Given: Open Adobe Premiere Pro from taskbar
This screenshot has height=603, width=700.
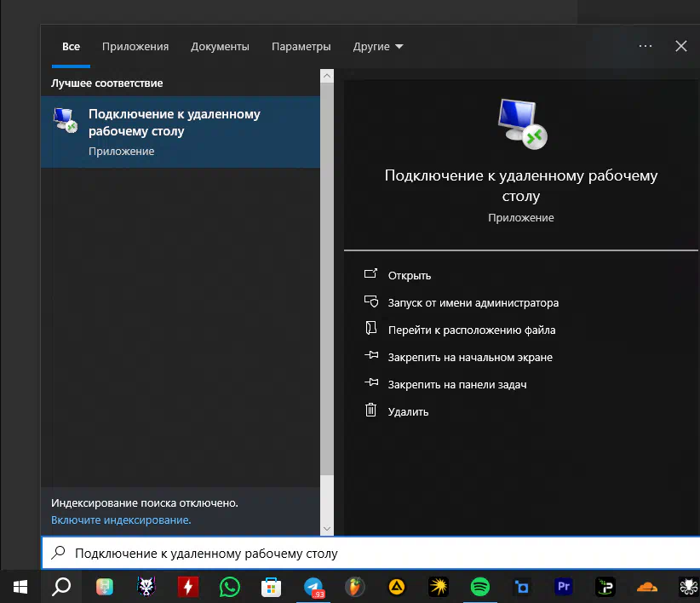Looking at the screenshot, I should (x=563, y=586).
